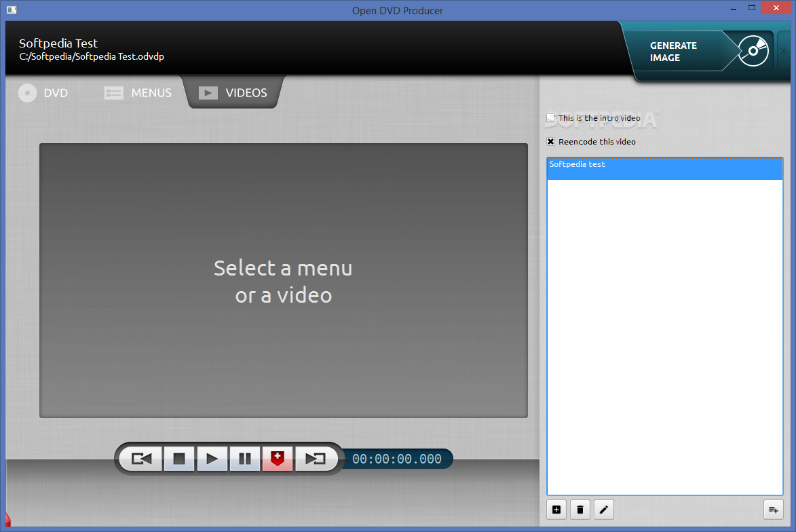796x532 pixels.
Task: Maximize the Open DVD Producer window
Action: 752,8
